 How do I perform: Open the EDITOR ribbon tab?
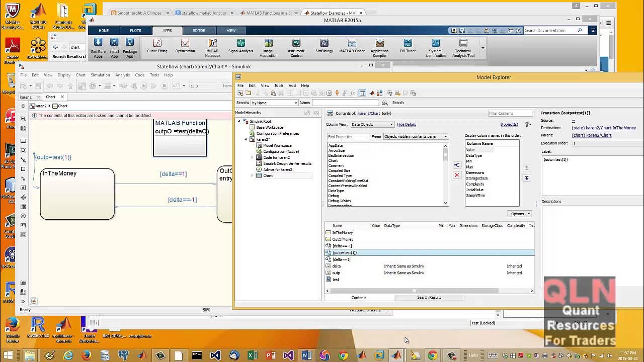point(199,30)
